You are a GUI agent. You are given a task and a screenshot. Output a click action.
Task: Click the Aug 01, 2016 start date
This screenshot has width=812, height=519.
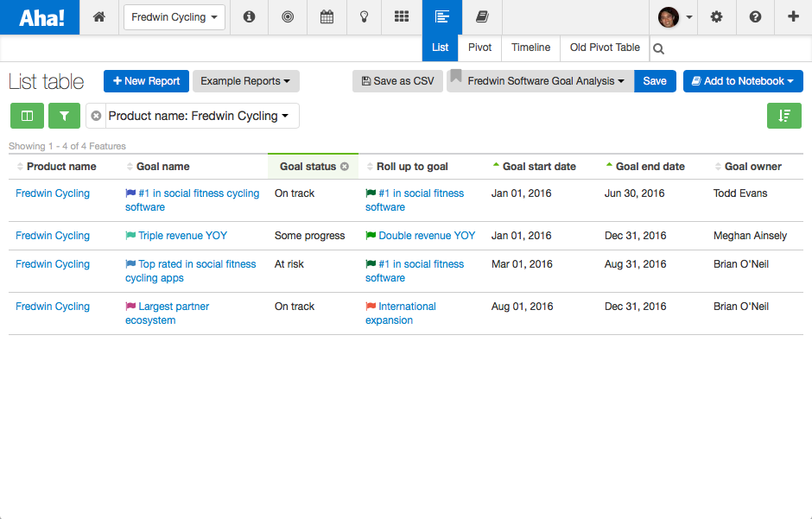point(522,307)
